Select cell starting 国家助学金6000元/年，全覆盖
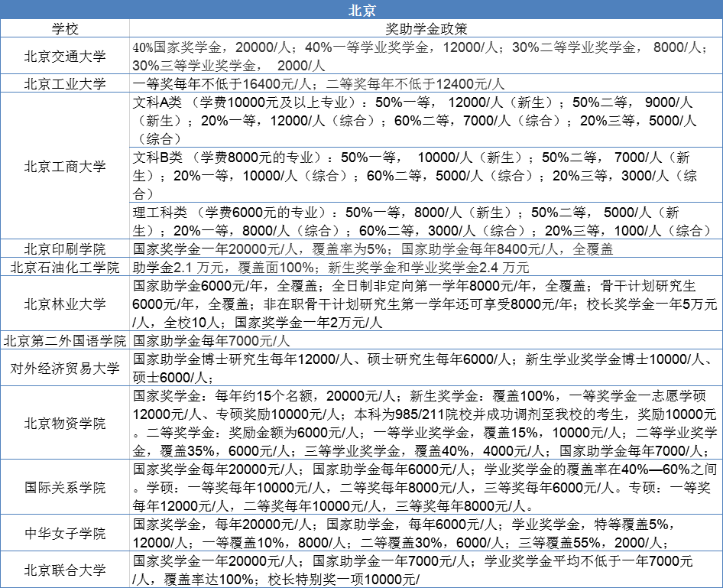Viewport: 723px width, 588px height. tap(426, 303)
